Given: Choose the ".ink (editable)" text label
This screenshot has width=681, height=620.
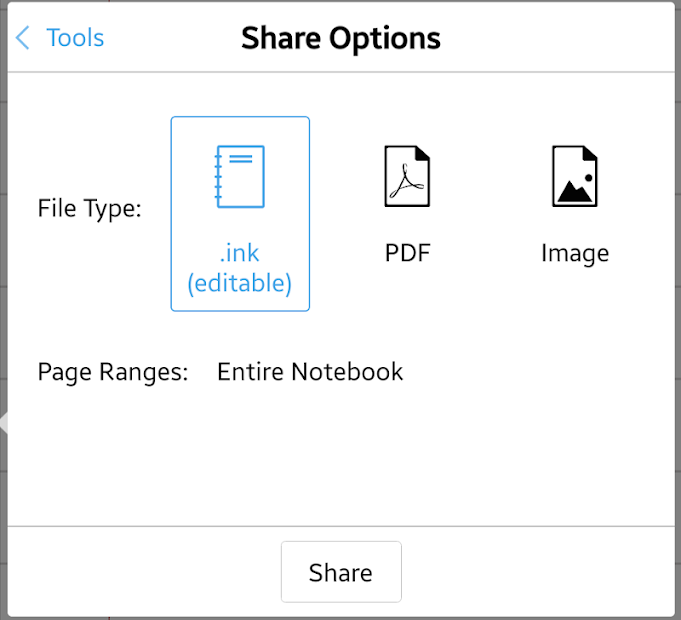Looking at the screenshot, I should 240,268.
